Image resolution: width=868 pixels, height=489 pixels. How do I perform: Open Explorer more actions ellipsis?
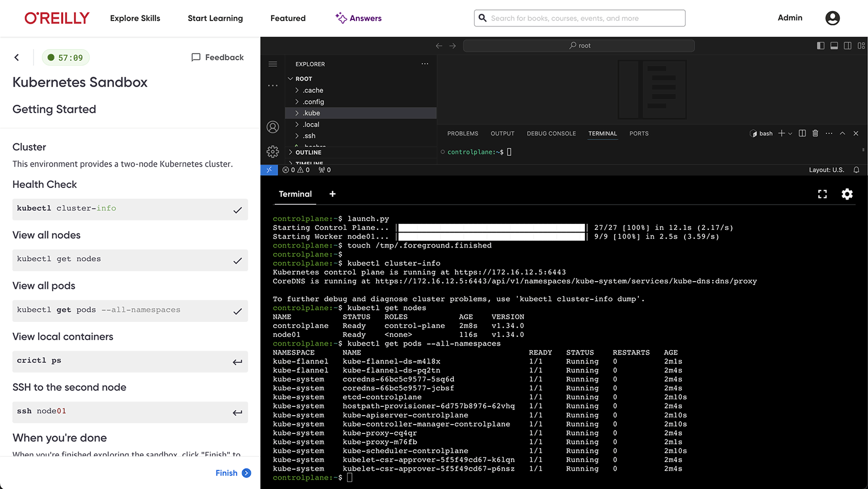pyautogui.click(x=425, y=64)
